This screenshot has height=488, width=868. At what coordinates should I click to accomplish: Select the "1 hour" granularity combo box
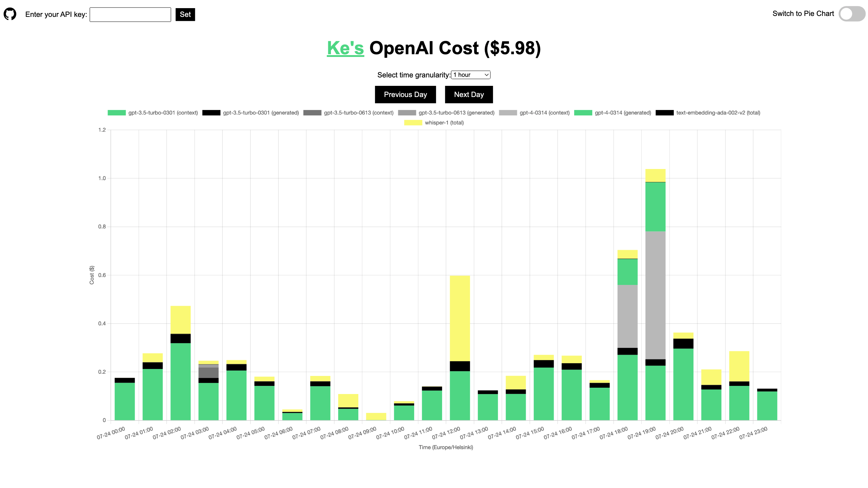click(x=470, y=75)
